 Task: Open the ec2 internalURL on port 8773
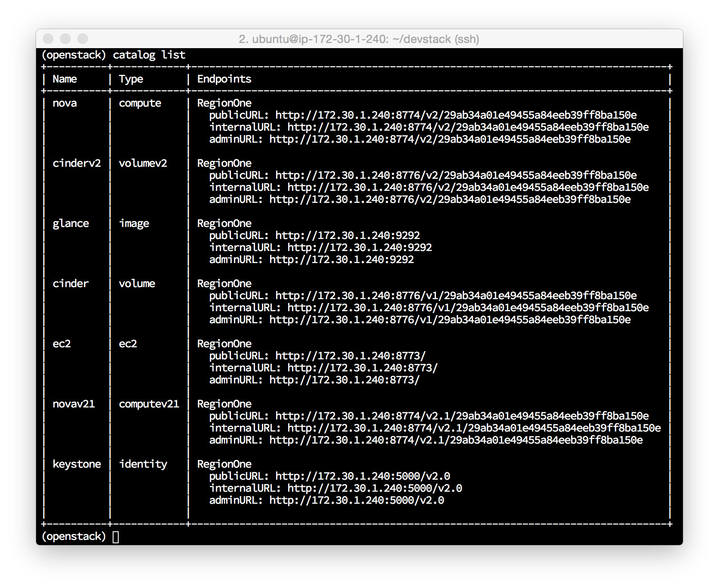coord(362,368)
